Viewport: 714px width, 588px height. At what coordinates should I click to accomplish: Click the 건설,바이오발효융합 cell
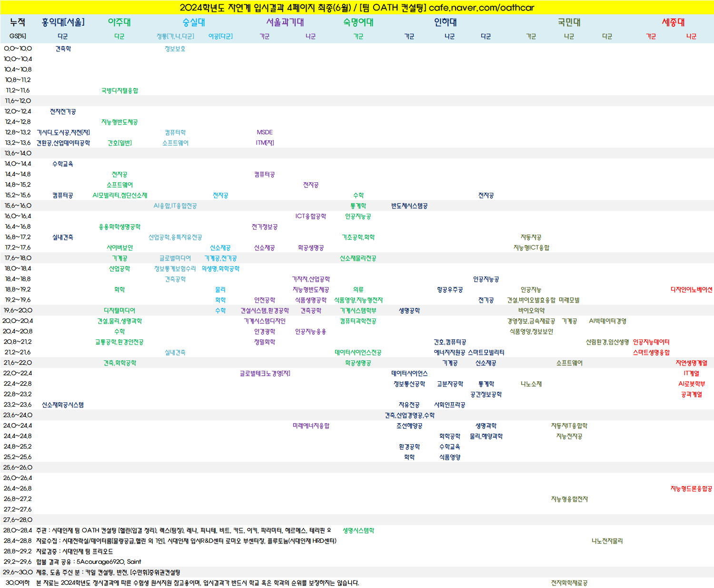tap(531, 300)
